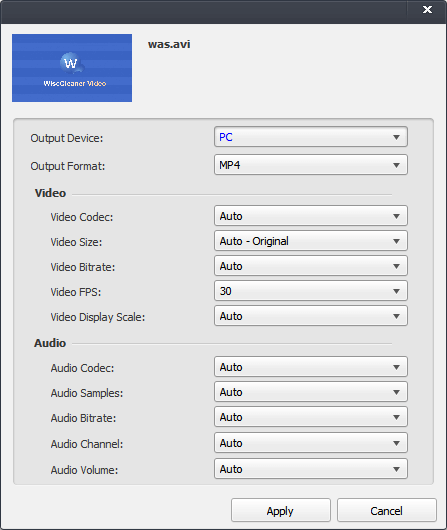Viewport: 447px width, 530px height.
Task: Click the Video section heading
Action: (x=50, y=193)
